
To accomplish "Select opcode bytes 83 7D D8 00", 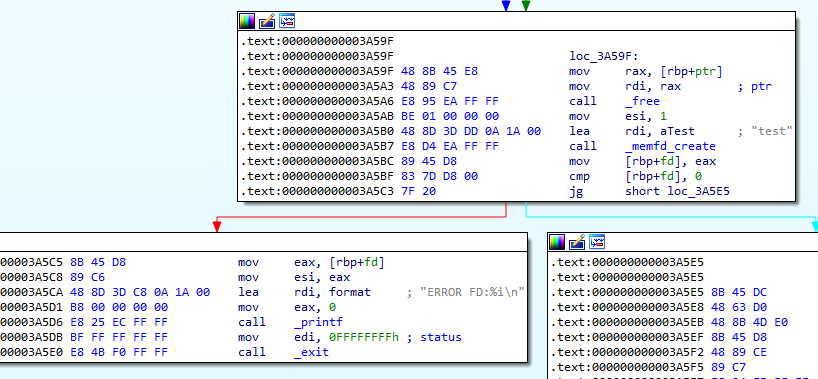I will pyautogui.click(x=439, y=176).
